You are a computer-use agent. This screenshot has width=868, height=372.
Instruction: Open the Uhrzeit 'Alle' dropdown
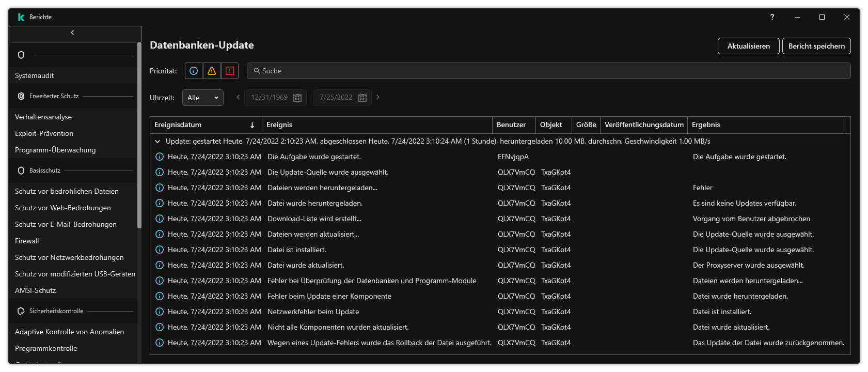coord(202,98)
